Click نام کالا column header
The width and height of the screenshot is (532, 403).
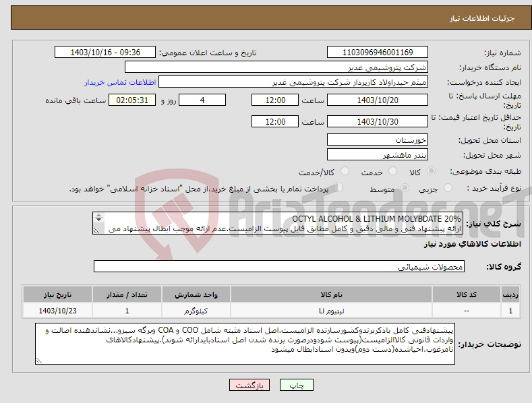tap(331, 294)
